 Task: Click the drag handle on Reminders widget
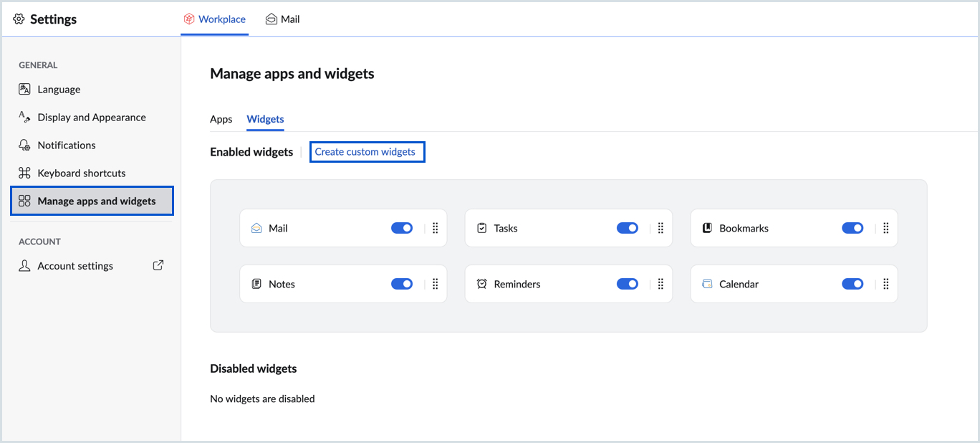coord(660,284)
